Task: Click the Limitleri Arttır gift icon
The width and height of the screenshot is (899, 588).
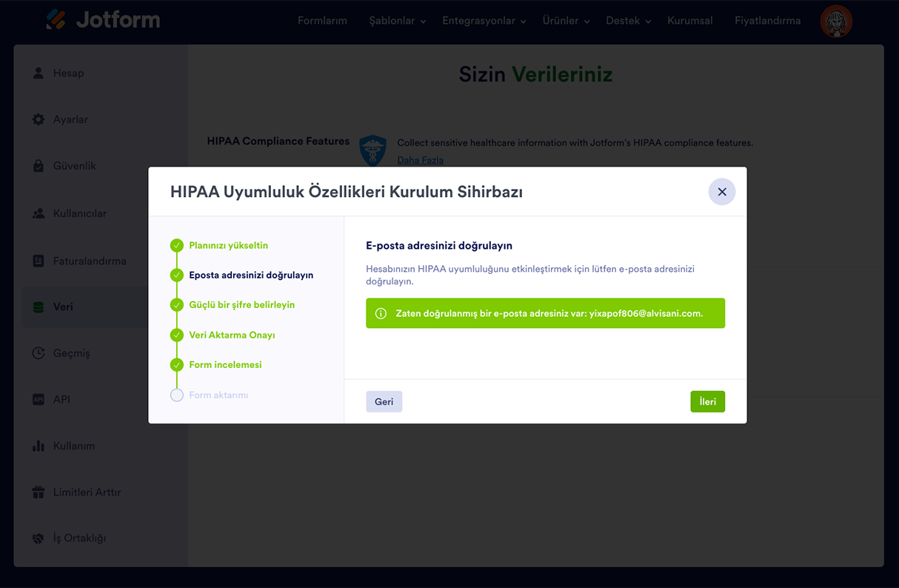Action: (x=39, y=492)
